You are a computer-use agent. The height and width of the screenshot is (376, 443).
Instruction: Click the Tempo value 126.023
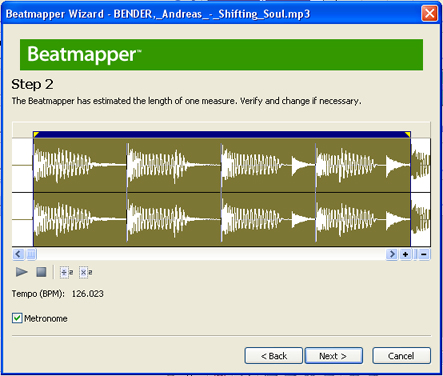click(88, 294)
